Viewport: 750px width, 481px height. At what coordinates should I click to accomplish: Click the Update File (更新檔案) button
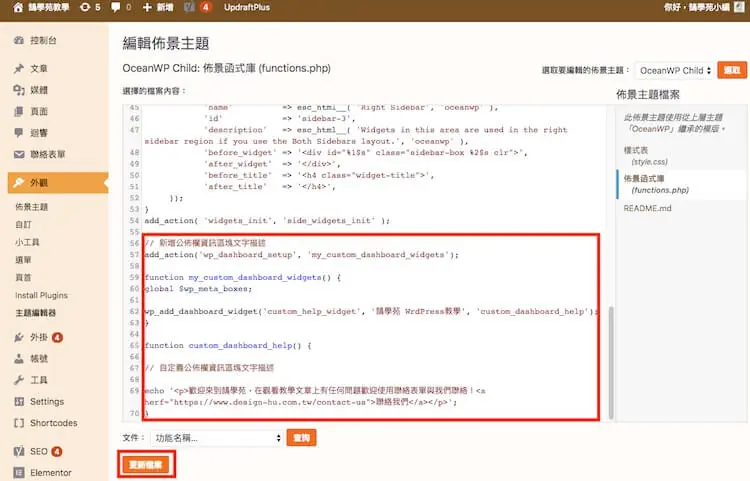click(146, 465)
